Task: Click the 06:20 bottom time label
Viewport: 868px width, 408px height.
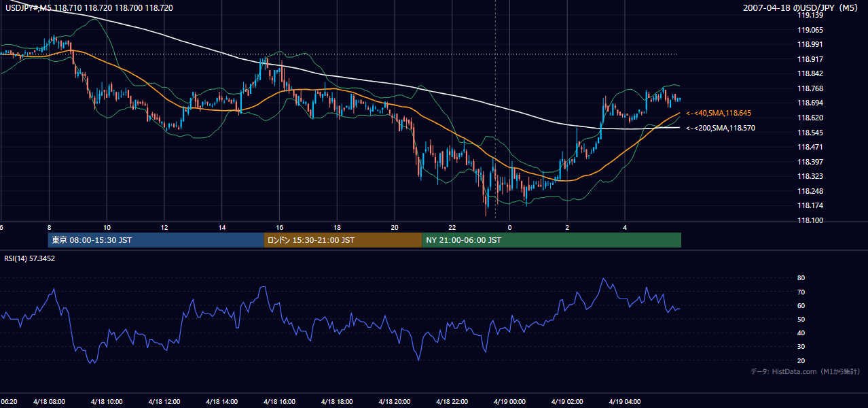Action: 9,402
